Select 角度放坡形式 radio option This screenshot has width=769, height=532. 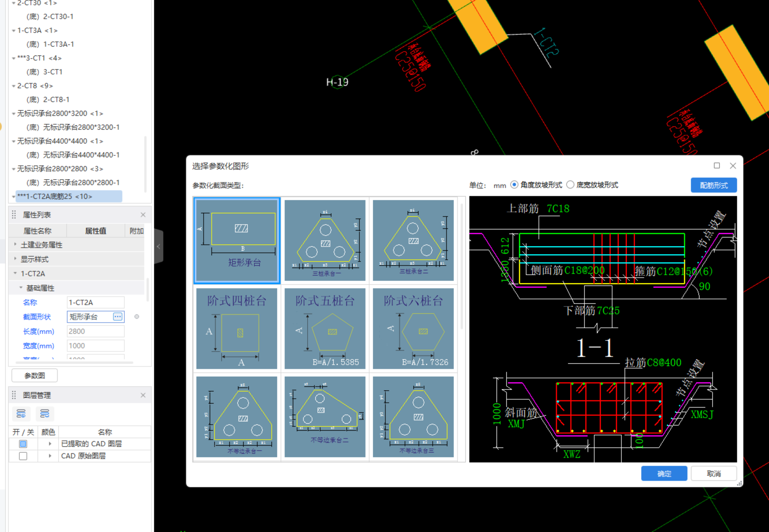point(514,185)
